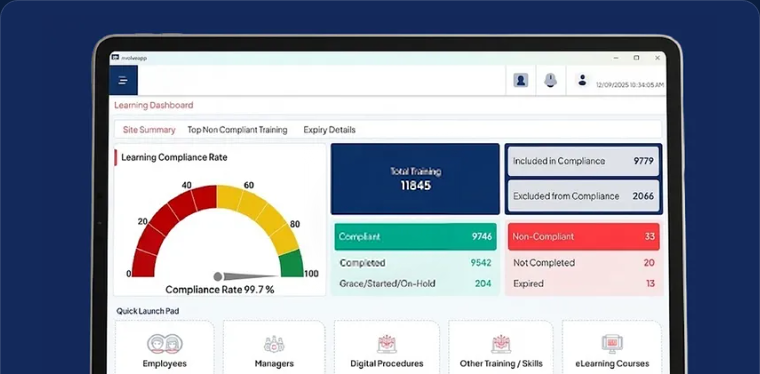Open the Managers launch pad label
The height and width of the screenshot is (374, 760).
click(274, 363)
